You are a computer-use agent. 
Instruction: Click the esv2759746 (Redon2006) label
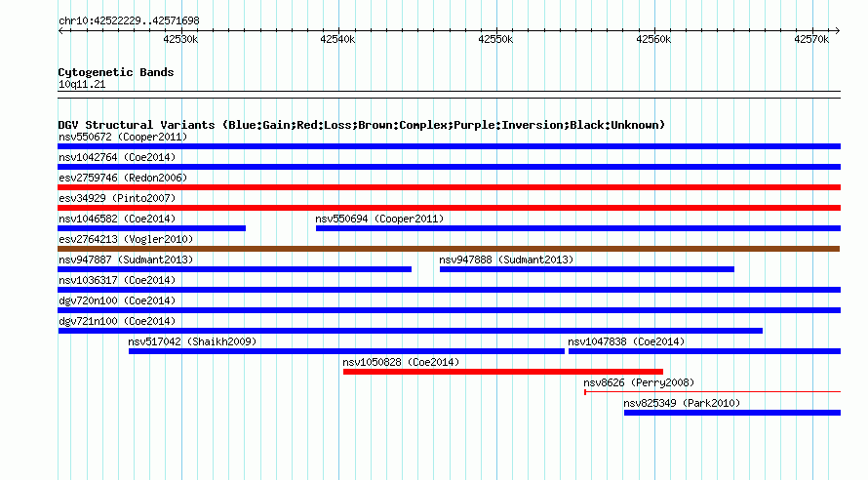tap(123, 178)
